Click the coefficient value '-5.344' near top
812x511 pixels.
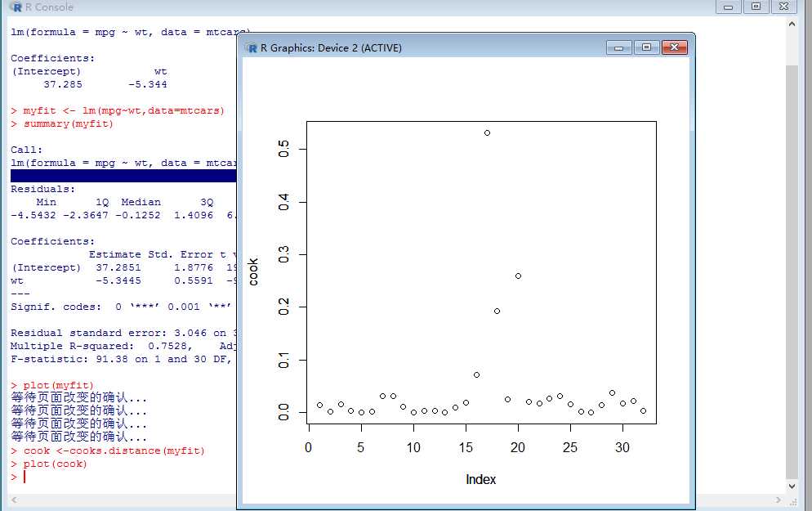148,84
